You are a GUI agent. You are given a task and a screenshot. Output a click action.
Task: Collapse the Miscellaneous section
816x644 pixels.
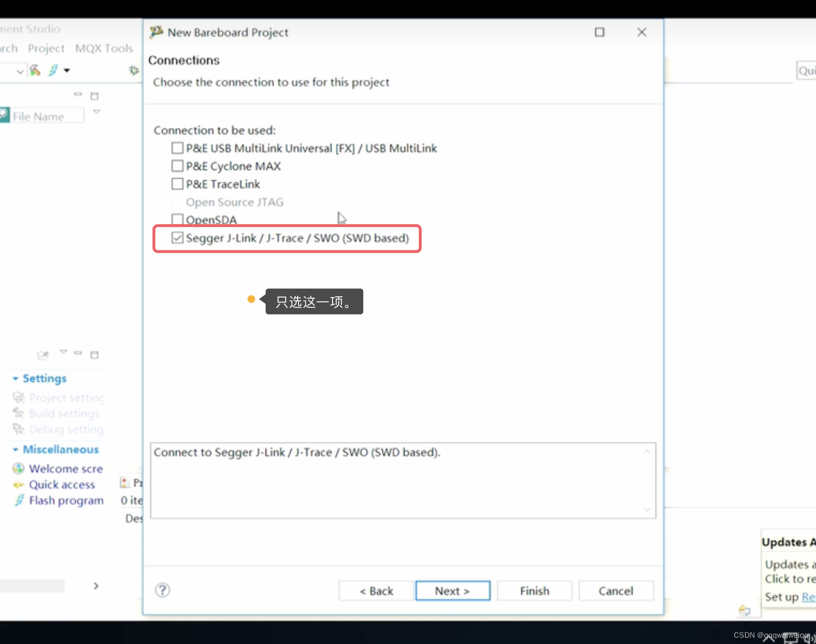tap(16, 449)
